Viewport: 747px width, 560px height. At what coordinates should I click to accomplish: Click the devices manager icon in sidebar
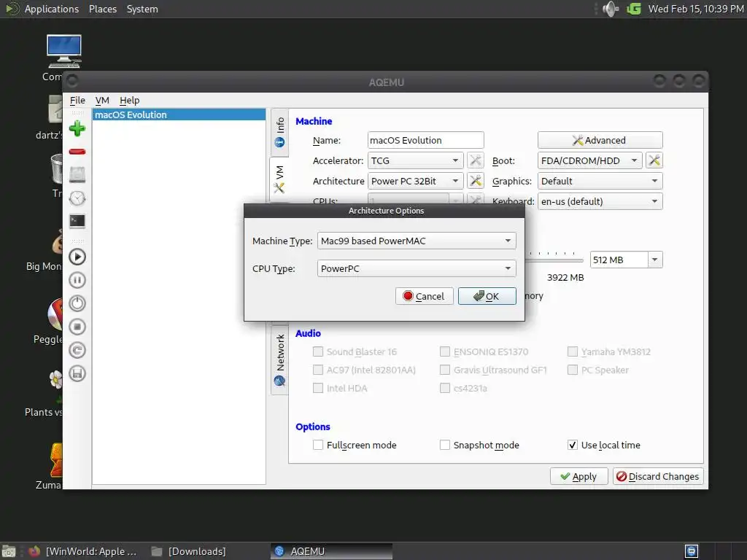(77, 175)
